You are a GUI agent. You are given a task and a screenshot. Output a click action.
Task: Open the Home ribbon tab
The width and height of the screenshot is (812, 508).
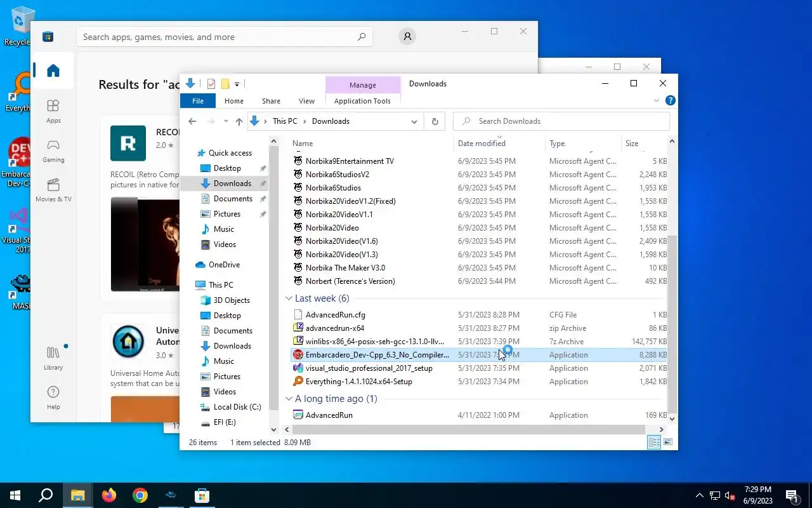pos(234,101)
